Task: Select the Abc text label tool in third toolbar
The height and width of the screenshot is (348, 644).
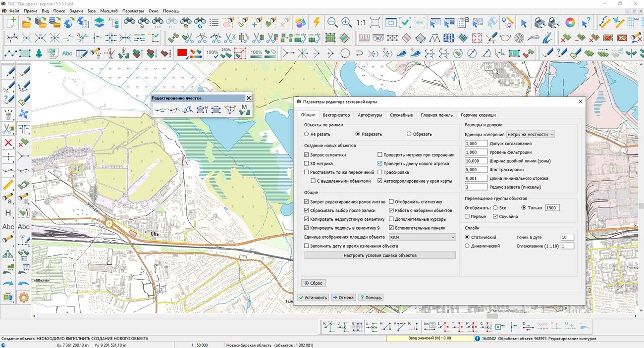Action: 67,53
